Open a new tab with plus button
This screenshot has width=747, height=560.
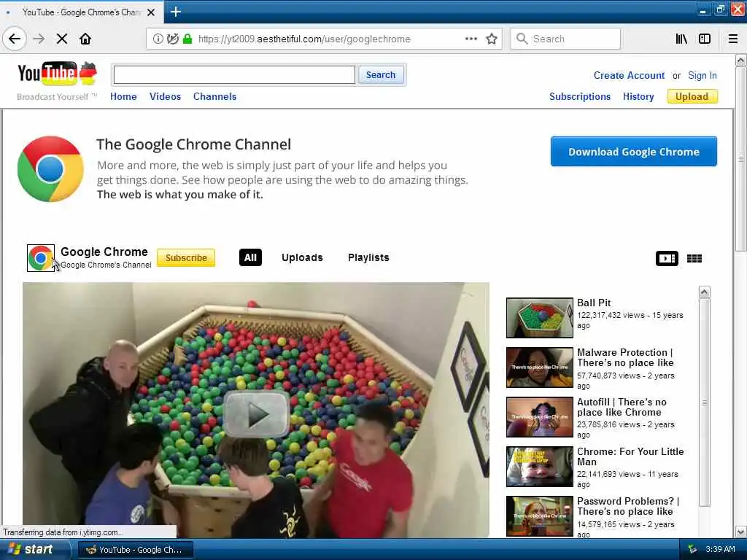click(x=175, y=12)
